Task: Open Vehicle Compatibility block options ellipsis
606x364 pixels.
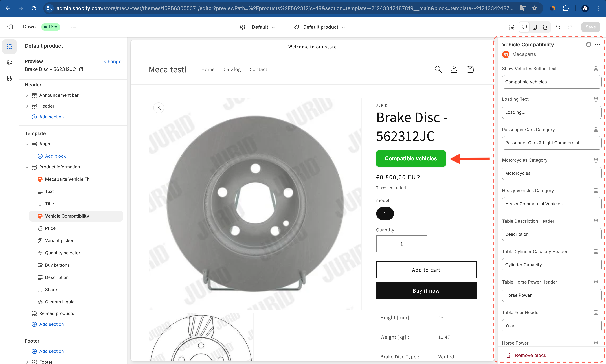Action: coord(597,44)
